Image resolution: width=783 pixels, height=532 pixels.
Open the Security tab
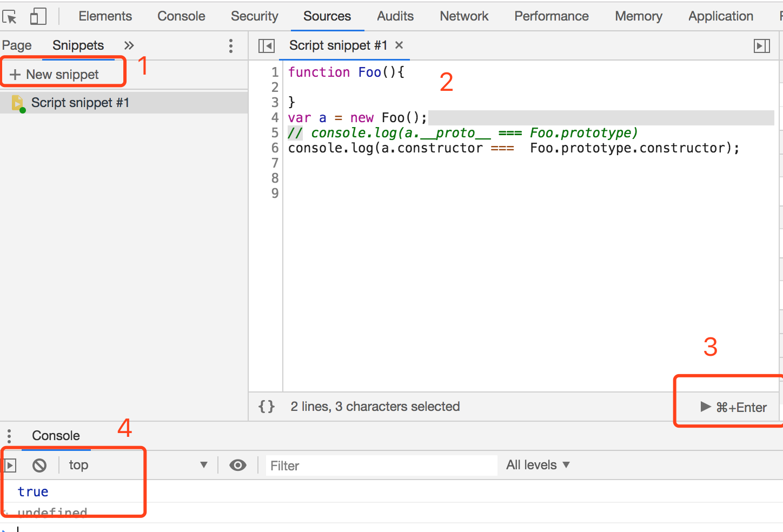click(254, 16)
